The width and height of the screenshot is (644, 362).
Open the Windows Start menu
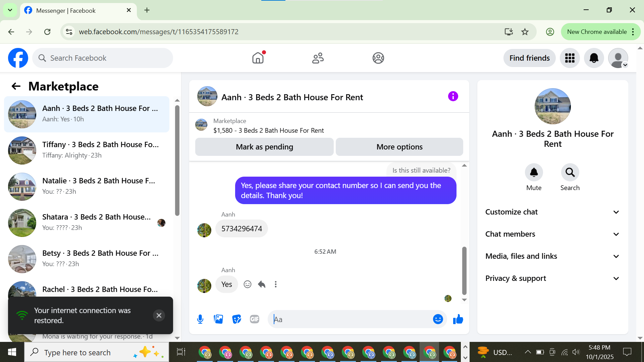(12, 352)
